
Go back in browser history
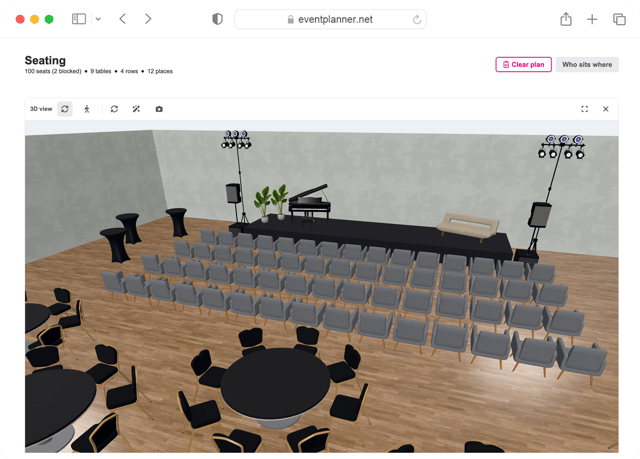point(122,19)
